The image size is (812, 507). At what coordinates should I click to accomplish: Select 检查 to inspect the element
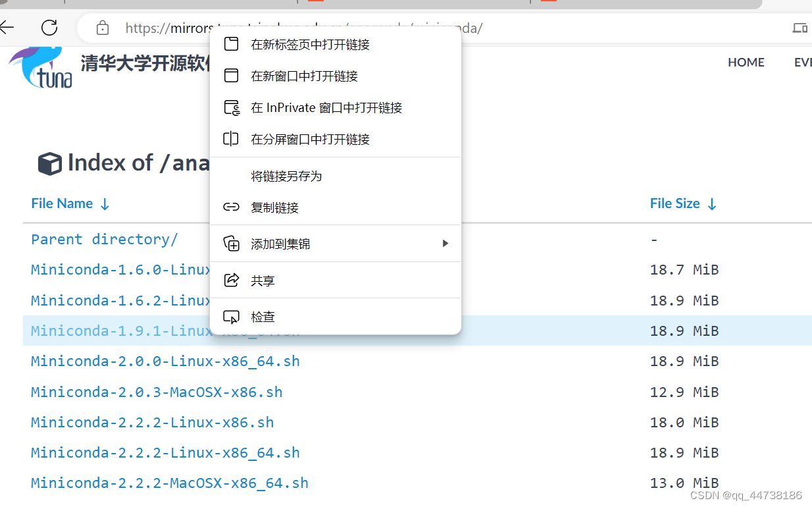click(263, 317)
